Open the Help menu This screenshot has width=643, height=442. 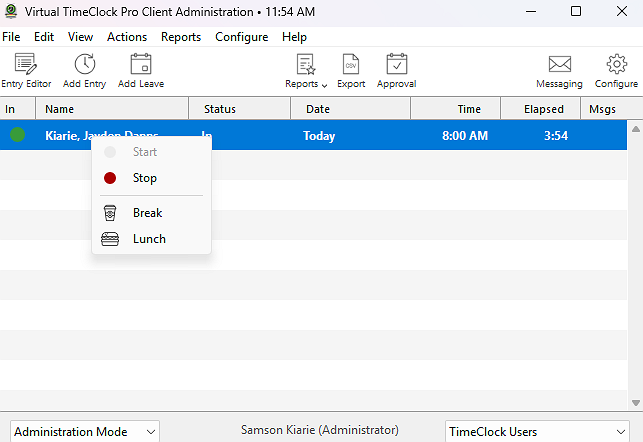294,37
